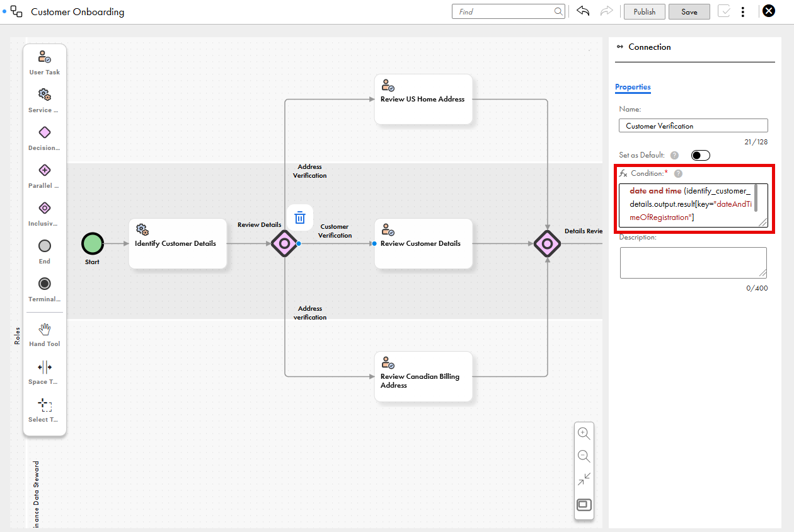Click the lower Address verification label
This screenshot has width=794, height=532.
[310, 313]
